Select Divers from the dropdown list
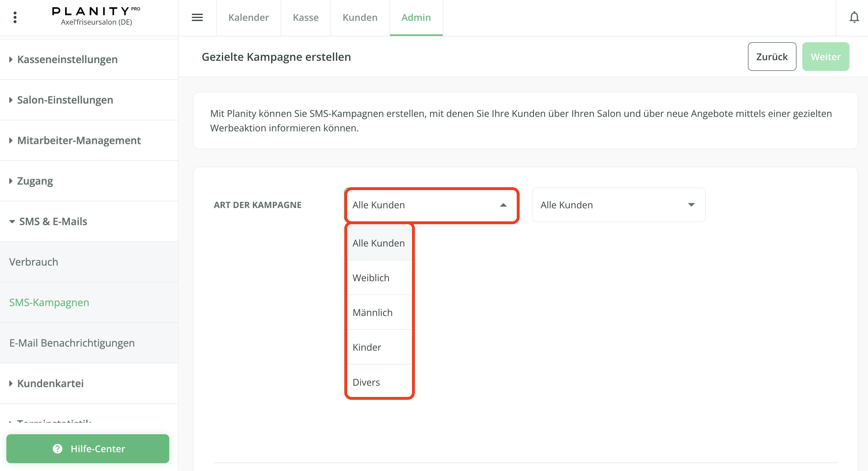The height and width of the screenshot is (471, 868). 379,382
